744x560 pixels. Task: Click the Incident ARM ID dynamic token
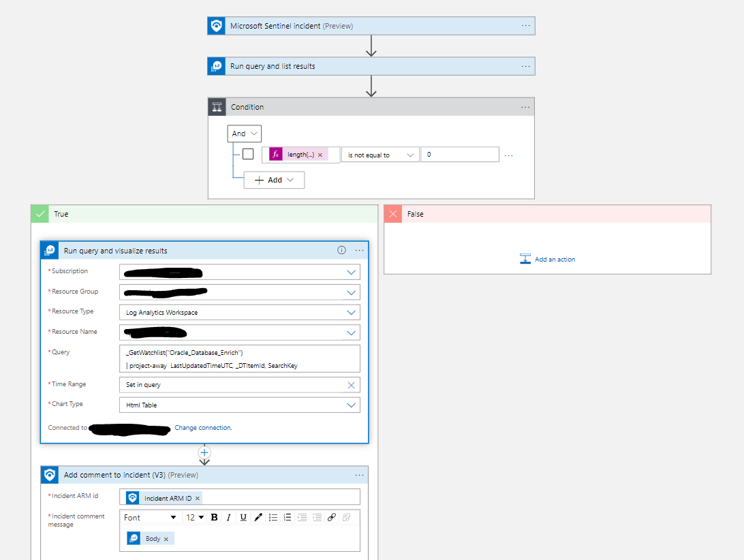click(164, 498)
